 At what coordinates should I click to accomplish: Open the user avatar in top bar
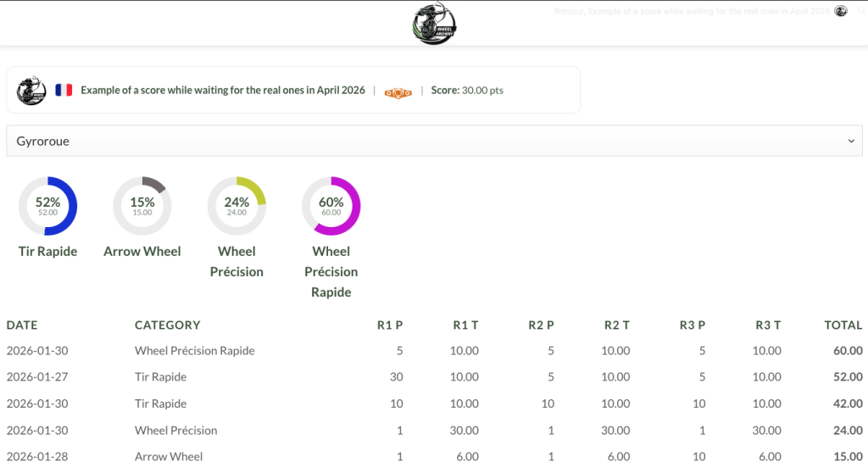[841, 11]
